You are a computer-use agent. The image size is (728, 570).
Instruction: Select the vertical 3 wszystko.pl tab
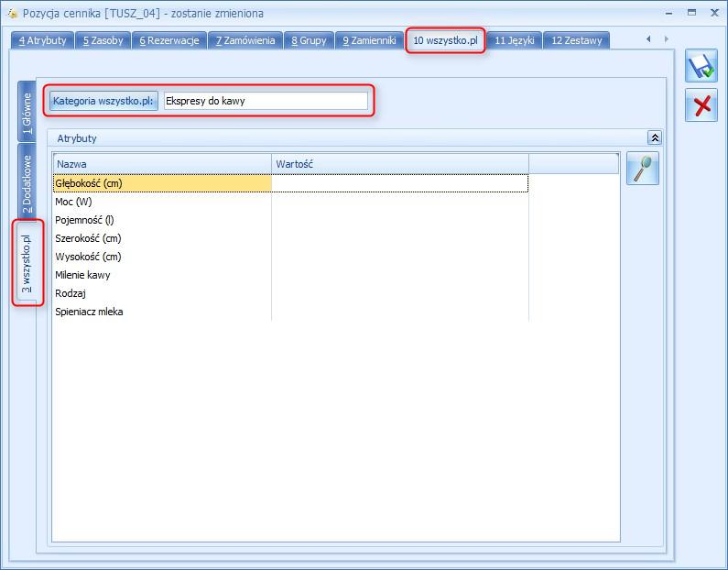[27, 263]
